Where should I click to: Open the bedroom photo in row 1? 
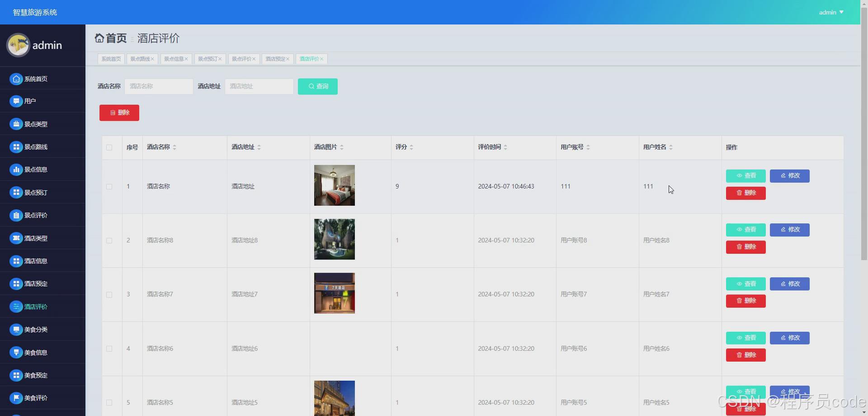pyautogui.click(x=335, y=185)
